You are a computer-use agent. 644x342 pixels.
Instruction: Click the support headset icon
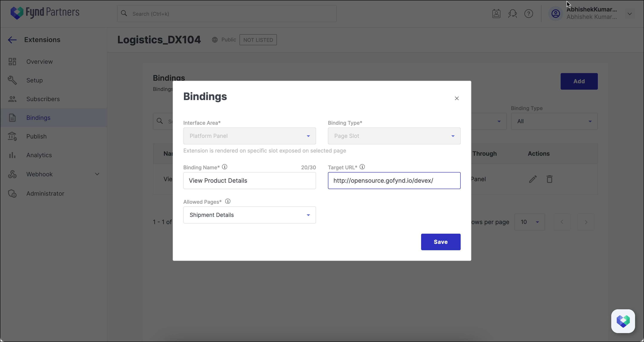pos(512,14)
